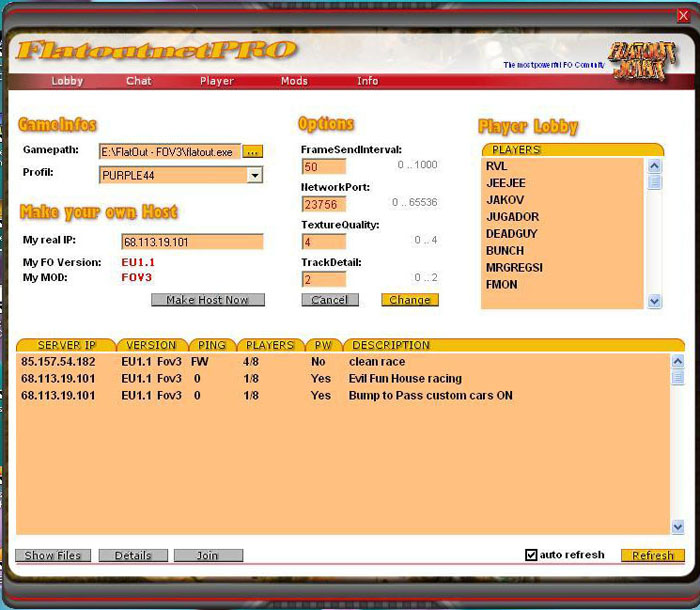Viewport: 700px width, 610px height.
Task: Click the DESCRIPTION column header
Action: click(513, 345)
